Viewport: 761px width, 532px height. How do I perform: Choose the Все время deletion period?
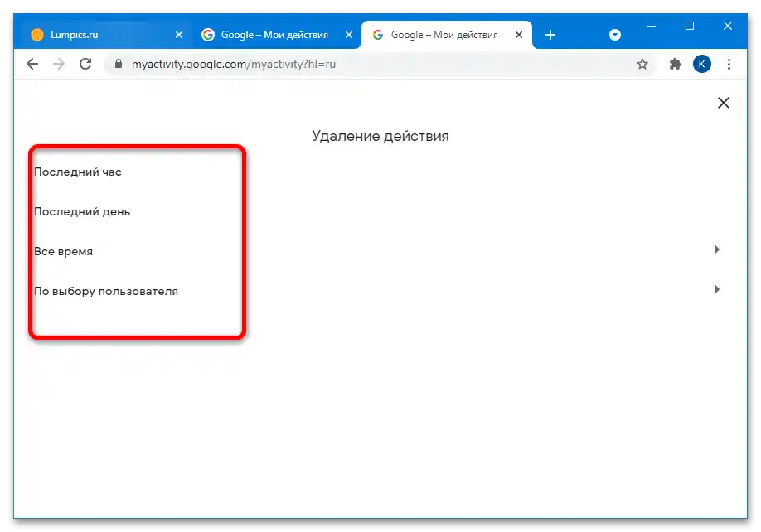(x=62, y=251)
